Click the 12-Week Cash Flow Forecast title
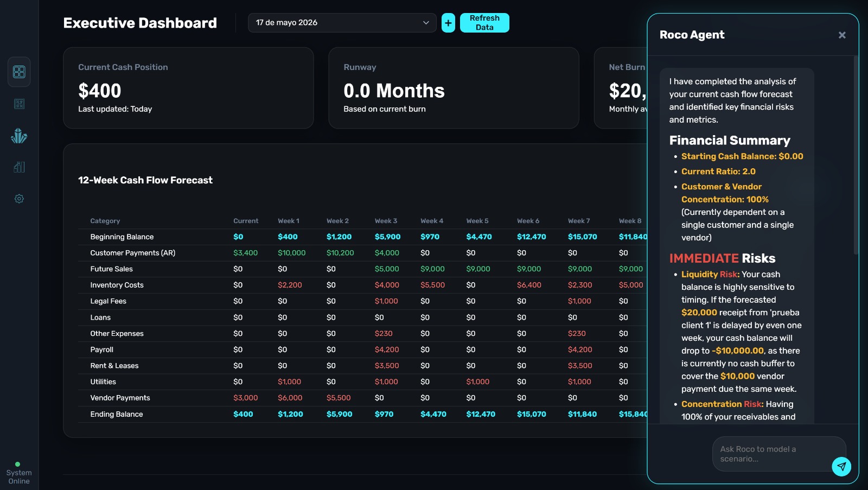868x490 pixels. 145,180
